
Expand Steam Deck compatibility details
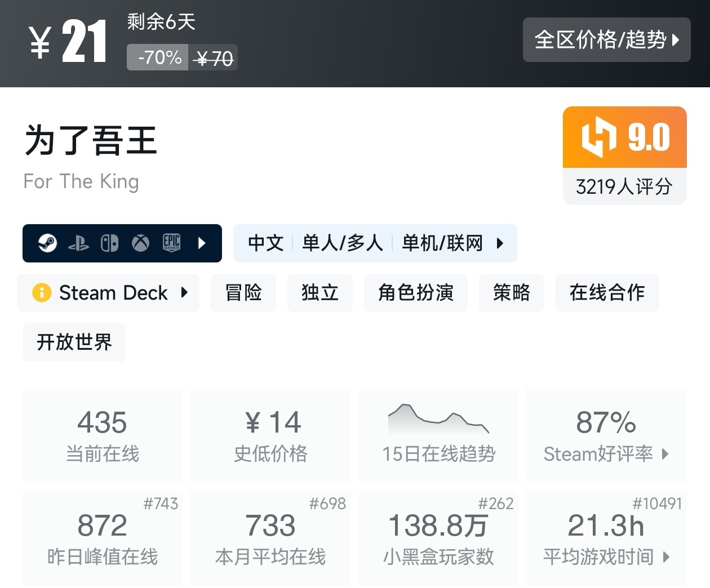[x=184, y=292]
